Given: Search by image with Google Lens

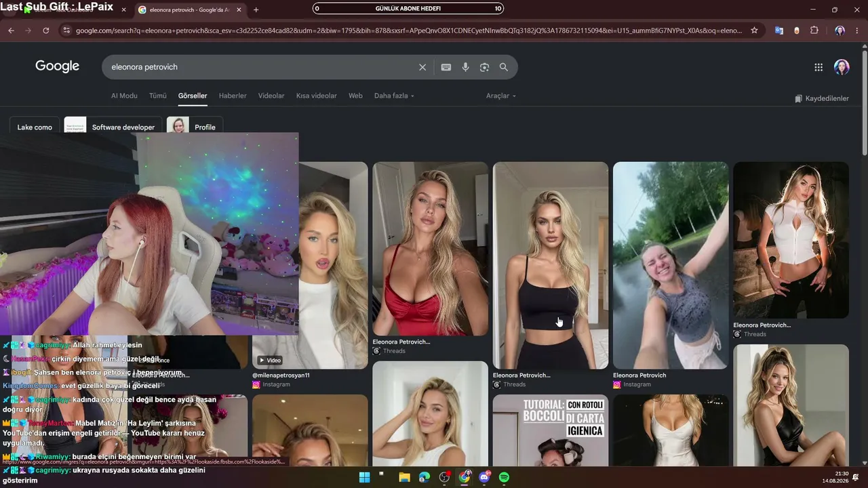Looking at the screenshot, I should (484, 67).
